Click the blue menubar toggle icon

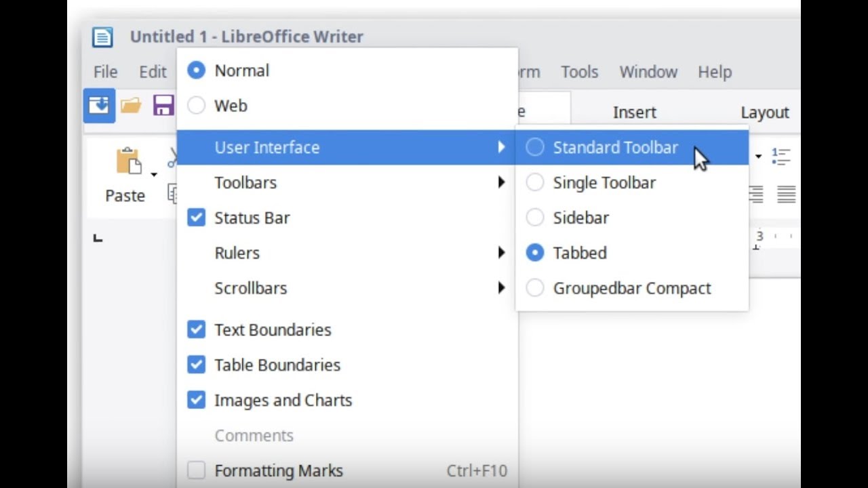pyautogui.click(x=99, y=106)
